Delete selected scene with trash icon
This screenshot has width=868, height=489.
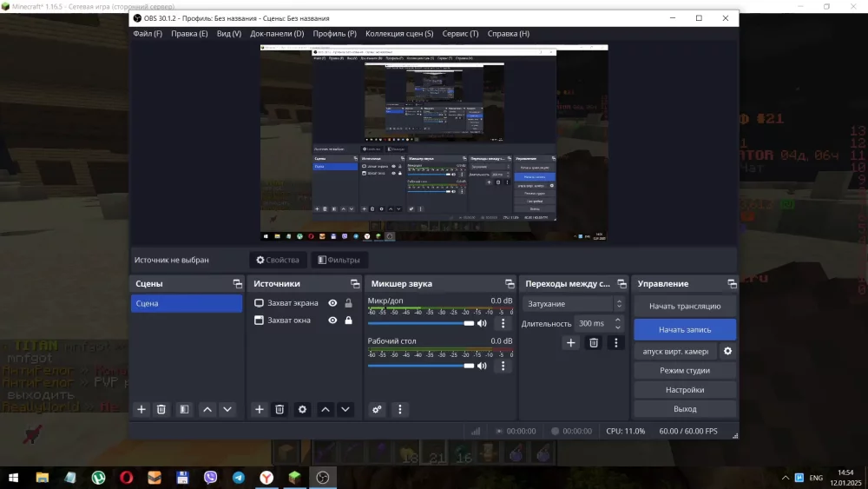point(161,409)
